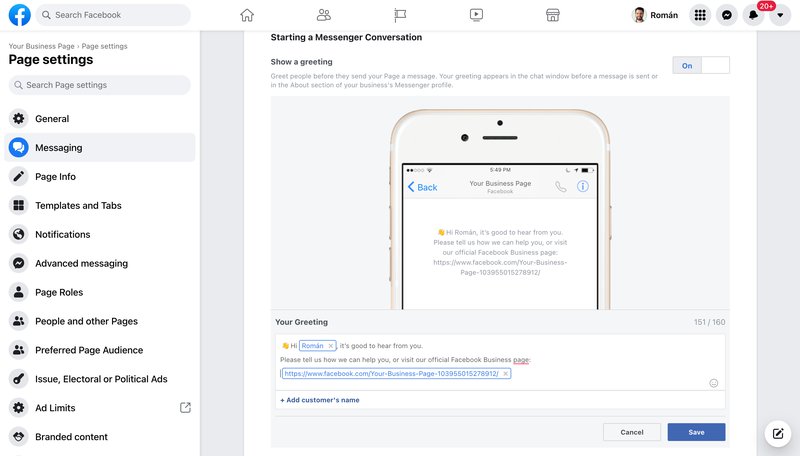
Task: Click the Facebook logo icon
Action: pos(19,15)
